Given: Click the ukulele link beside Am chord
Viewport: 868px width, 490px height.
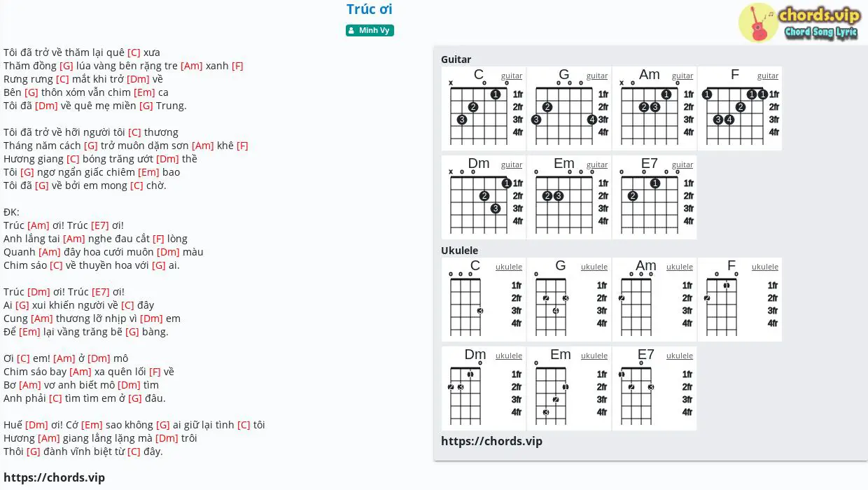Looking at the screenshot, I should point(680,267).
